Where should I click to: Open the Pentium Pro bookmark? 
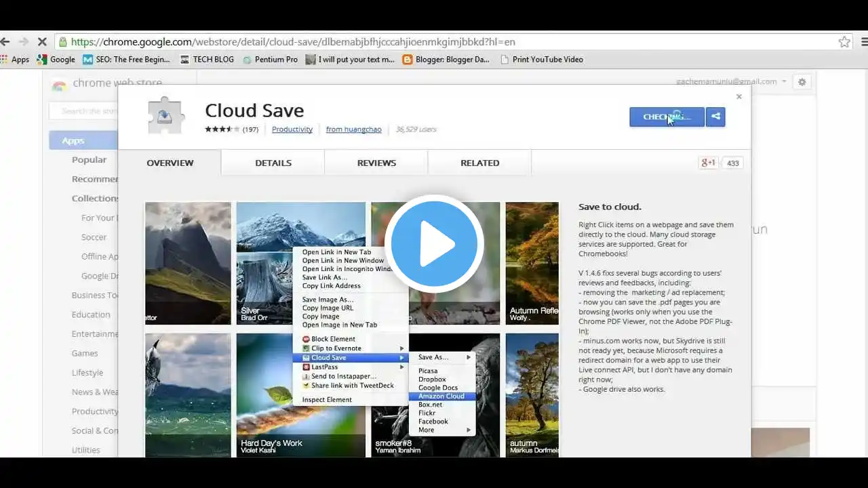pyautogui.click(x=270, y=60)
